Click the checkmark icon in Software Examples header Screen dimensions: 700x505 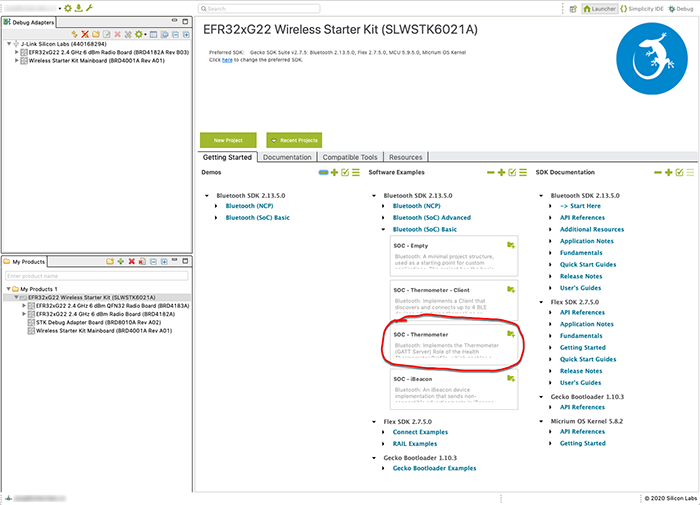(511, 173)
